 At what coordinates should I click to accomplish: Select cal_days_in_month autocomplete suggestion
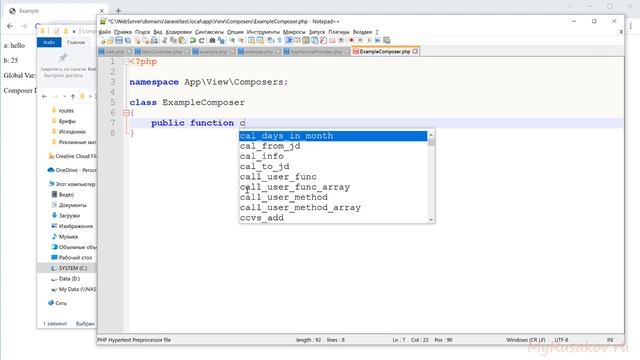click(333, 136)
